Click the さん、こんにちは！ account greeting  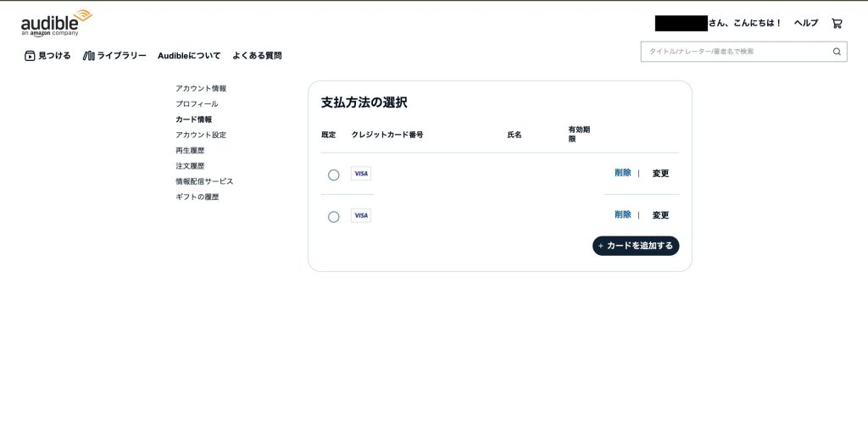tap(745, 23)
